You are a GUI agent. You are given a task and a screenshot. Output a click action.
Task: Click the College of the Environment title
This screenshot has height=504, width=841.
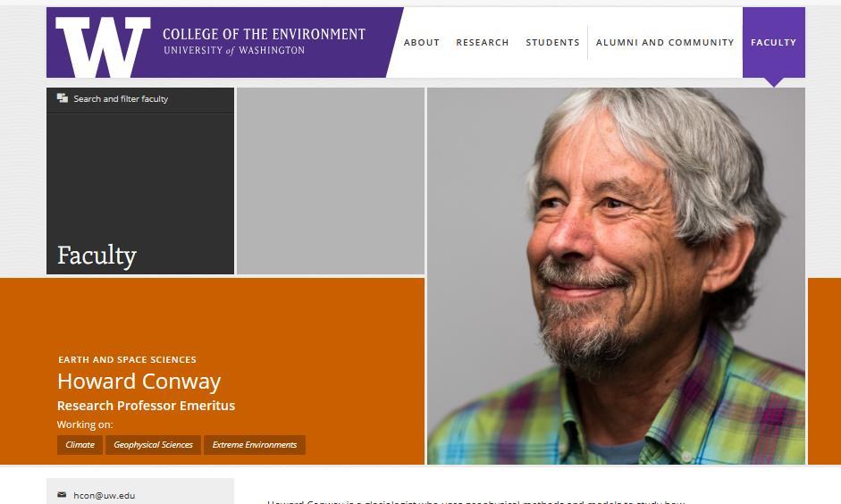click(264, 34)
